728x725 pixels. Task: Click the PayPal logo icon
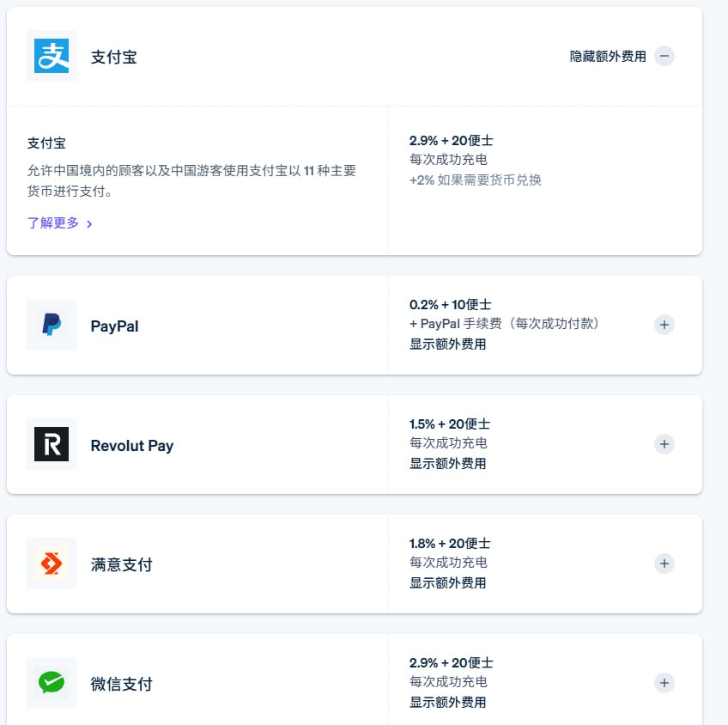52,324
